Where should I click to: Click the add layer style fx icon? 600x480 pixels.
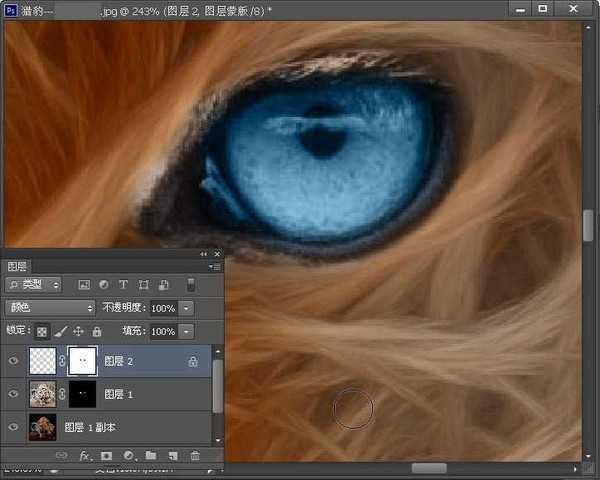tap(85, 456)
